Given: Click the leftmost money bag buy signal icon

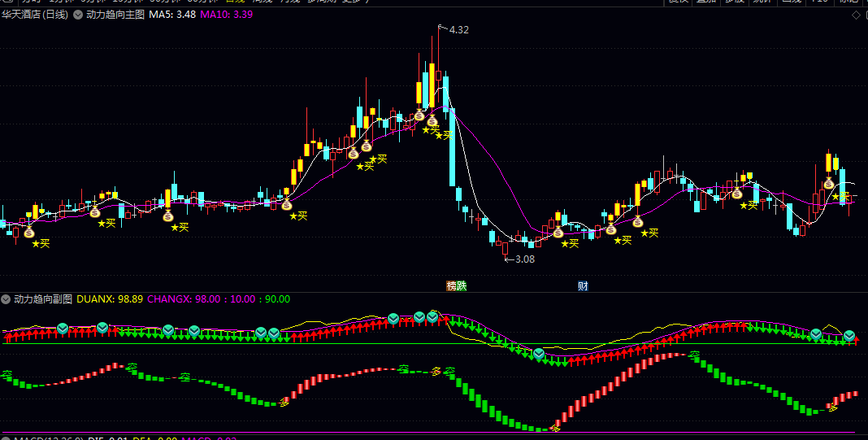Looking at the screenshot, I should [x=28, y=232].
